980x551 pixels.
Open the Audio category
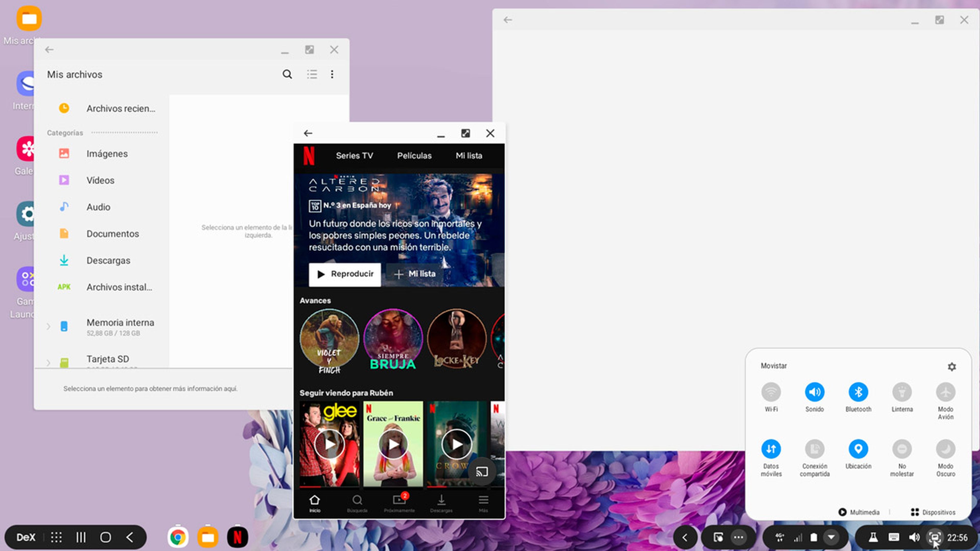tap(106, 207)
